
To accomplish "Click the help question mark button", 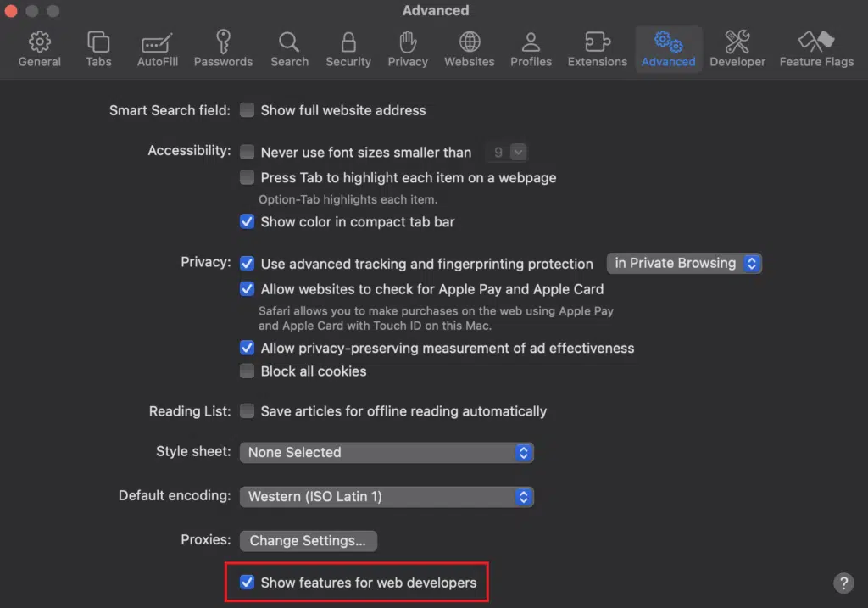I will (843, 583).
